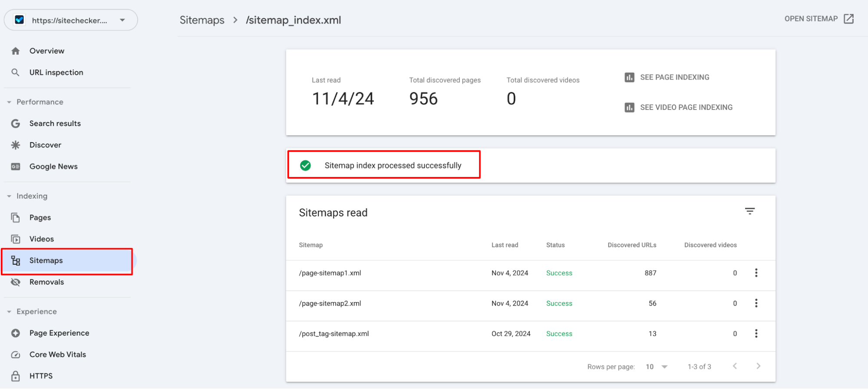Click the https://sitechecker property name

click(x=69, y=20)
